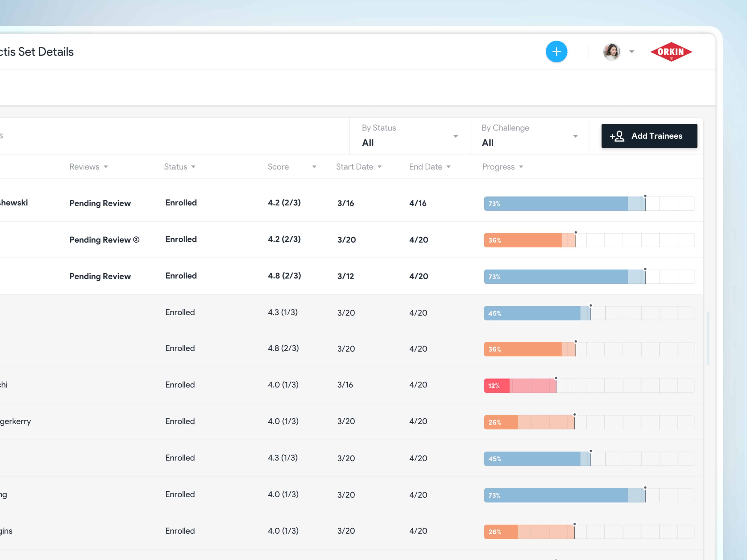This screenshot has height=560, width=747.
Task: Click the info icon beside Pending Review
Action: coord(136,240)
